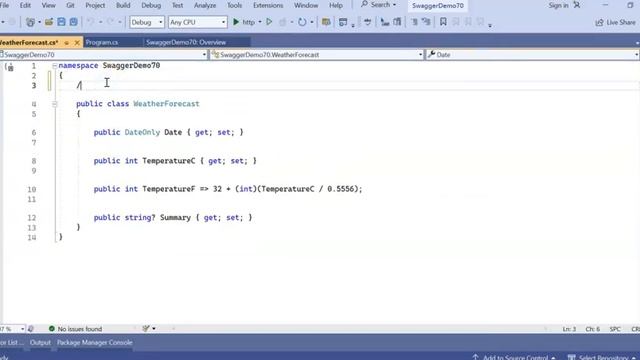Screen dimensions: 640x360
Task: Open the Analyze menu
Action: pyautogui.click(x=205, y=5)
